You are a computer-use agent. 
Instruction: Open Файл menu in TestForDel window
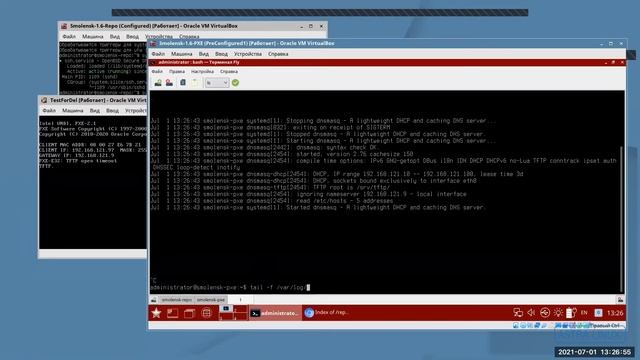point(49,111)
